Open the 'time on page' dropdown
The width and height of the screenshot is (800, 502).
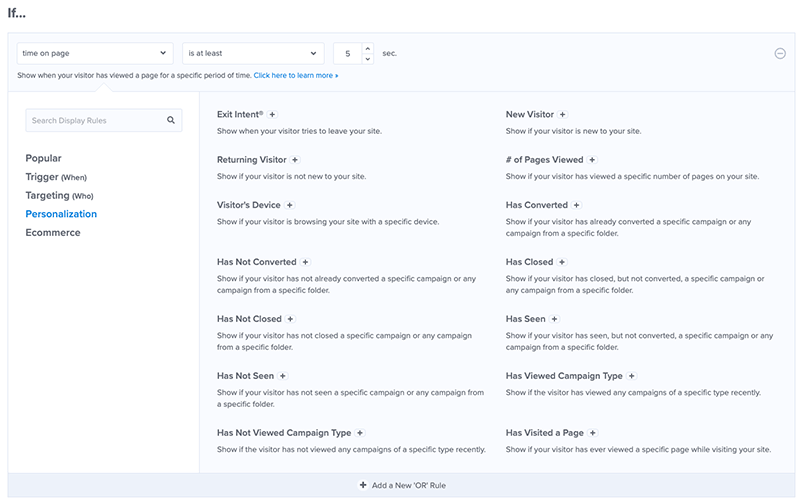coord(95,53)
